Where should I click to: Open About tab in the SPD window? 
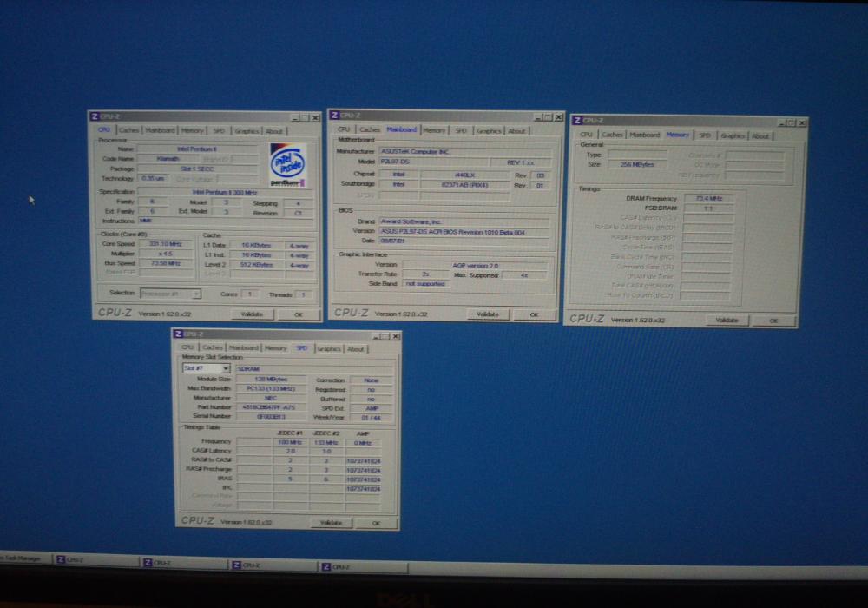pos(356,349)
